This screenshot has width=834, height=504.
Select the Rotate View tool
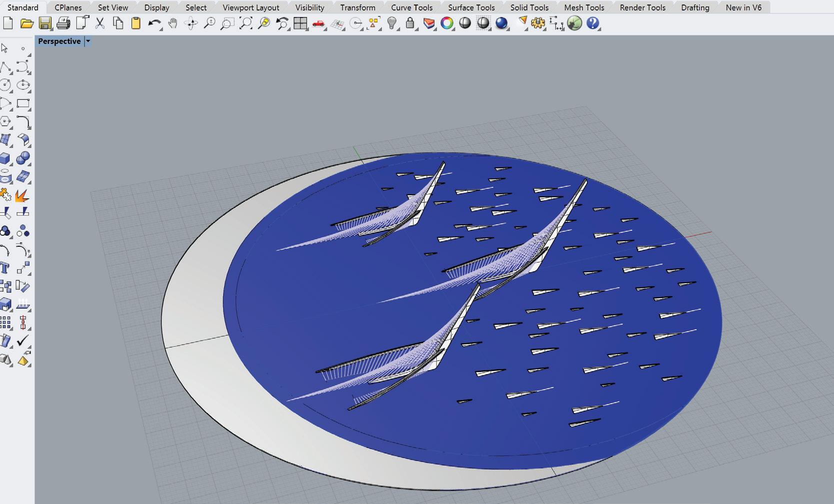tap(191, 23)
